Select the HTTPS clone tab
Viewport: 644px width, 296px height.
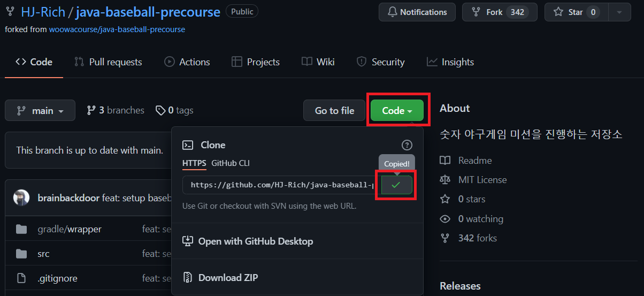[194, 163]
